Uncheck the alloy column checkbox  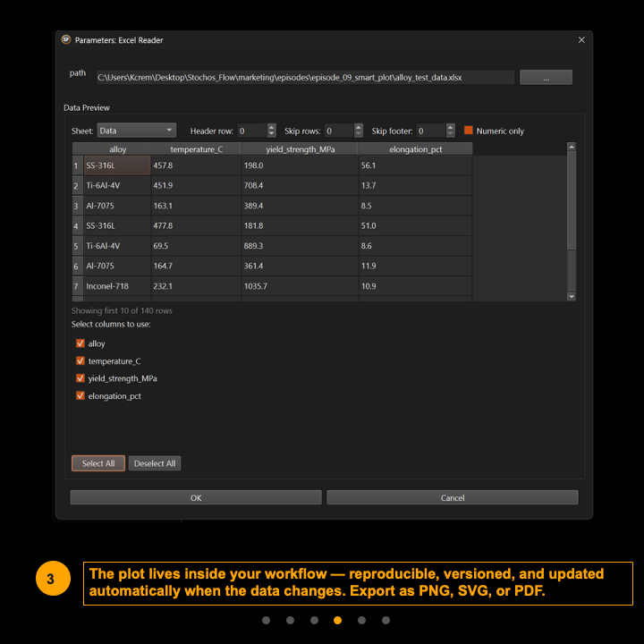click(x=80, y=343)
